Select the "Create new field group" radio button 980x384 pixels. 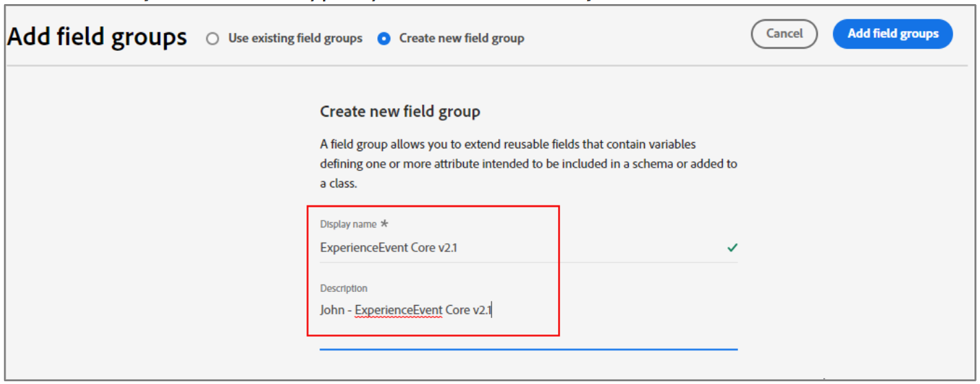click(384, 38)
